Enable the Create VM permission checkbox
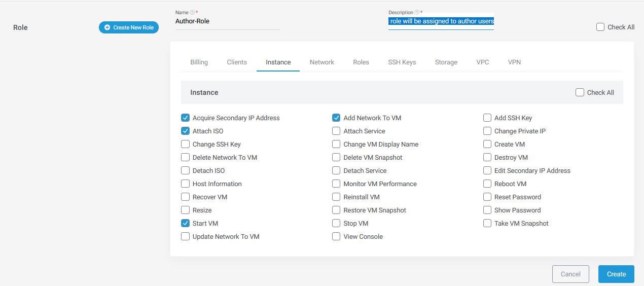The image size is (644, 286). [487, 144]
